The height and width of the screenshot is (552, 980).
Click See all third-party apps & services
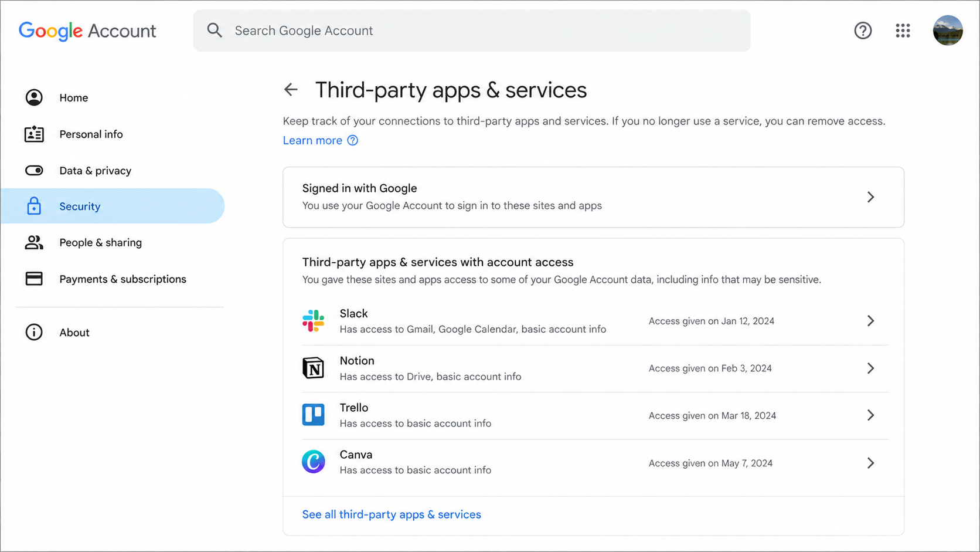tap(392, 514)
